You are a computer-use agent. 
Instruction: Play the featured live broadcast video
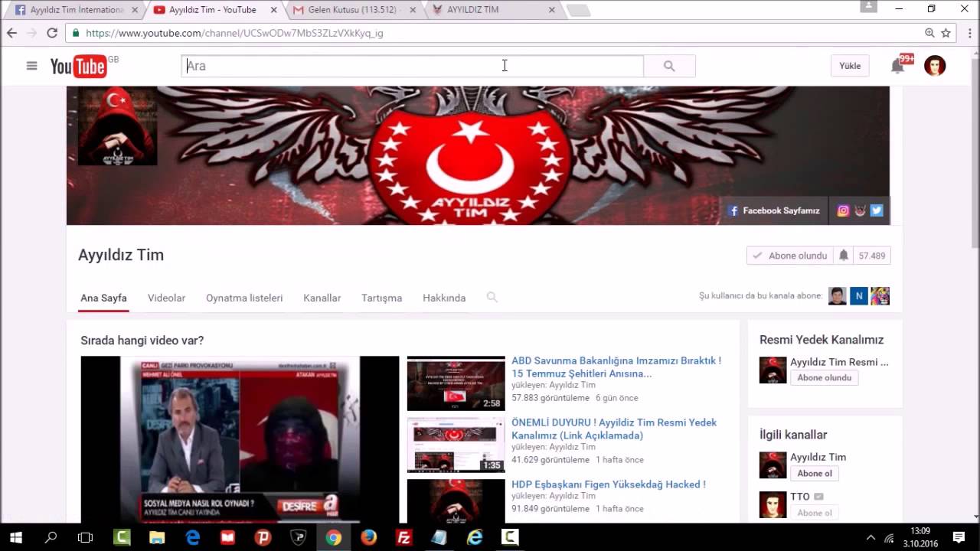(240, 439)
